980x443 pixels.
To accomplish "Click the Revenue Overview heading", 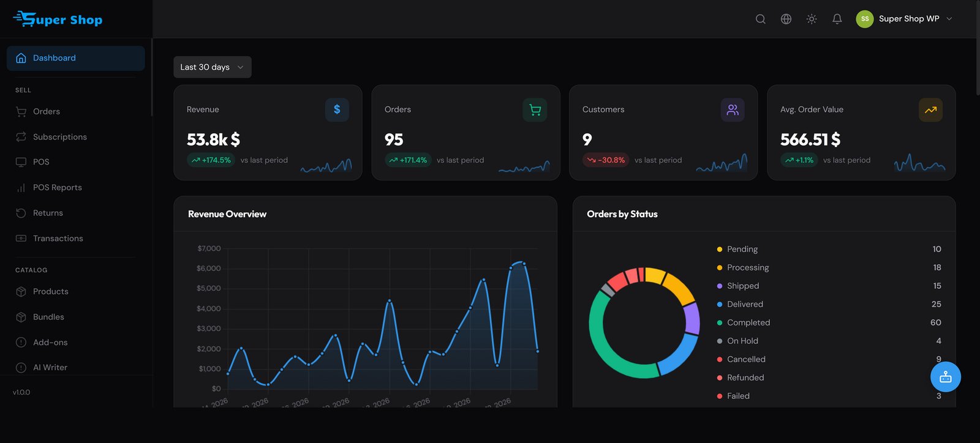I will point(227,214).
